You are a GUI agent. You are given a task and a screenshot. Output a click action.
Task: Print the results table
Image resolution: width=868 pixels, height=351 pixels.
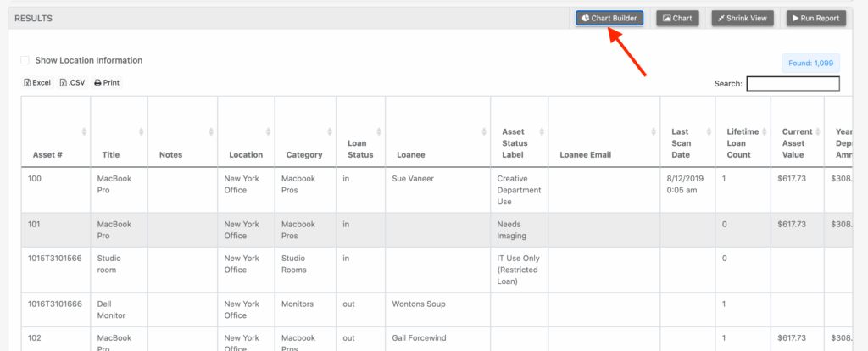[x=107, y=83]
